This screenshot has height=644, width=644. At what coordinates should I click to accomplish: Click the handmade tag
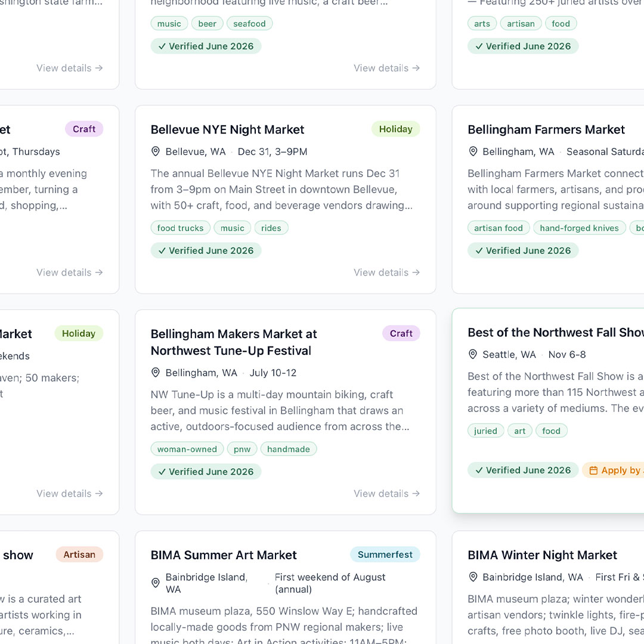click(289, 449)
